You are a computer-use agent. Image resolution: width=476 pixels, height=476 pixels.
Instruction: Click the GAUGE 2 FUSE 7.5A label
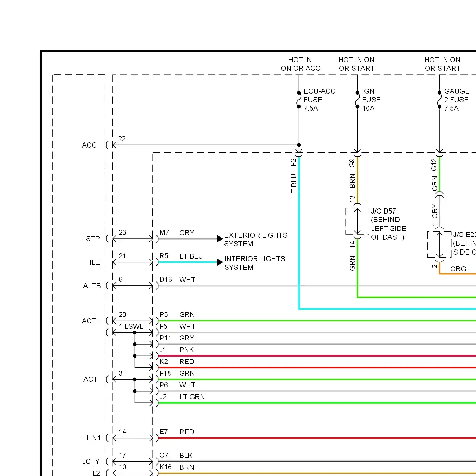(457, 100)
